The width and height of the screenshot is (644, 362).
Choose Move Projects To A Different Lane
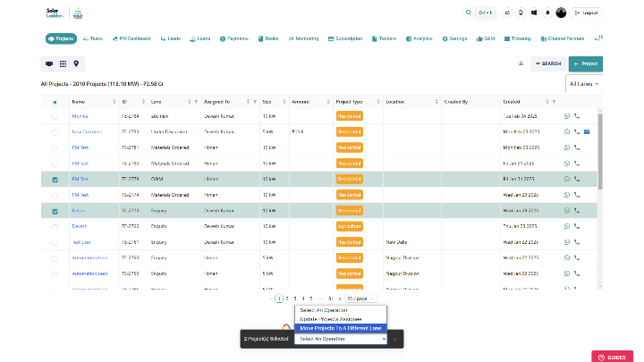click(x=342, y=327)
